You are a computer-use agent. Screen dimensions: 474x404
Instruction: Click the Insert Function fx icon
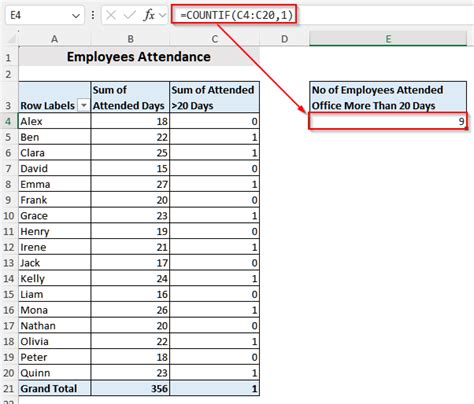pyautogui.click(x=149, y=15)
